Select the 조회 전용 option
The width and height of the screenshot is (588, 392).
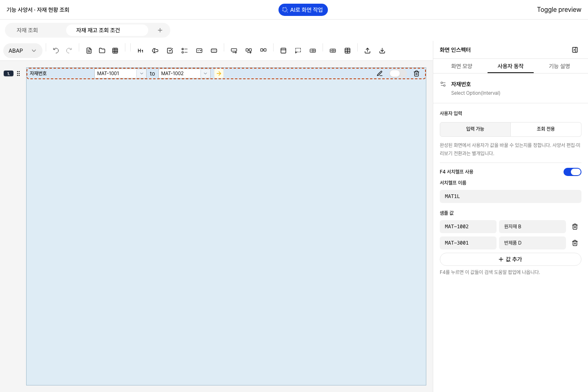546,129
